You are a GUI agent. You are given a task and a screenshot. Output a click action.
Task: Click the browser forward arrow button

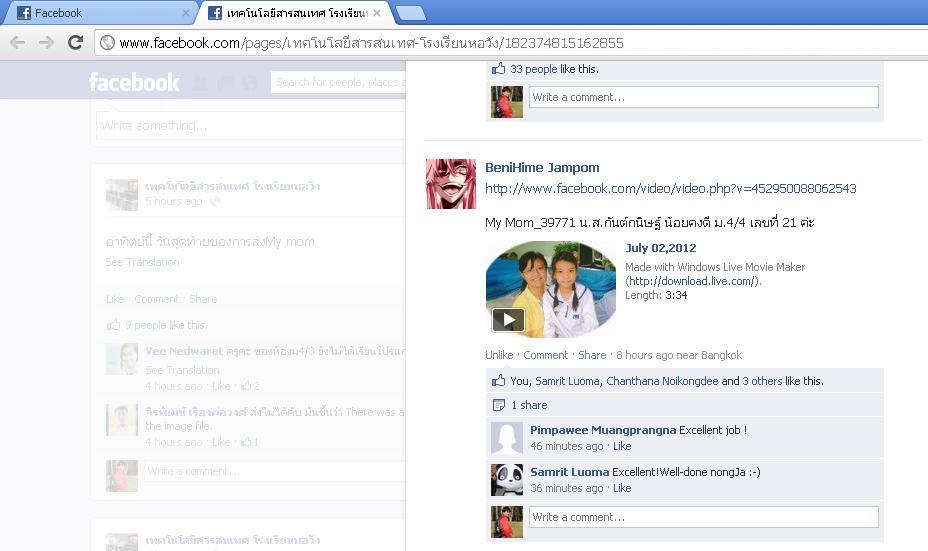tap(46, 42)
